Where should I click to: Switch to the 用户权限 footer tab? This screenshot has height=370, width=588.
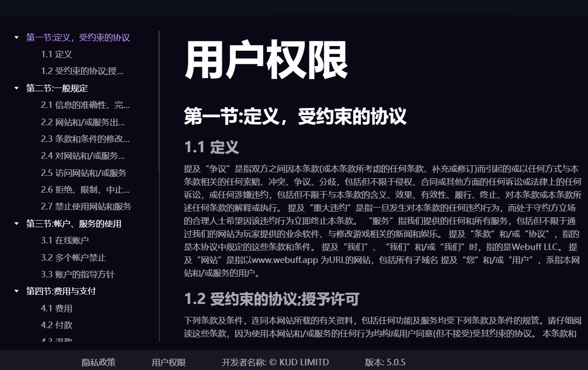(168, 362)
